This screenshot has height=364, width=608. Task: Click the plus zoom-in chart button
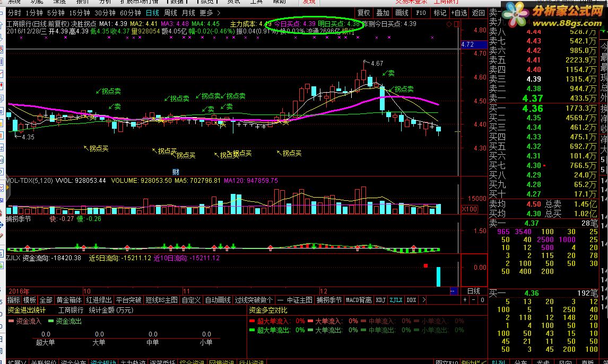pyautogui.click(x=465, y=300)
